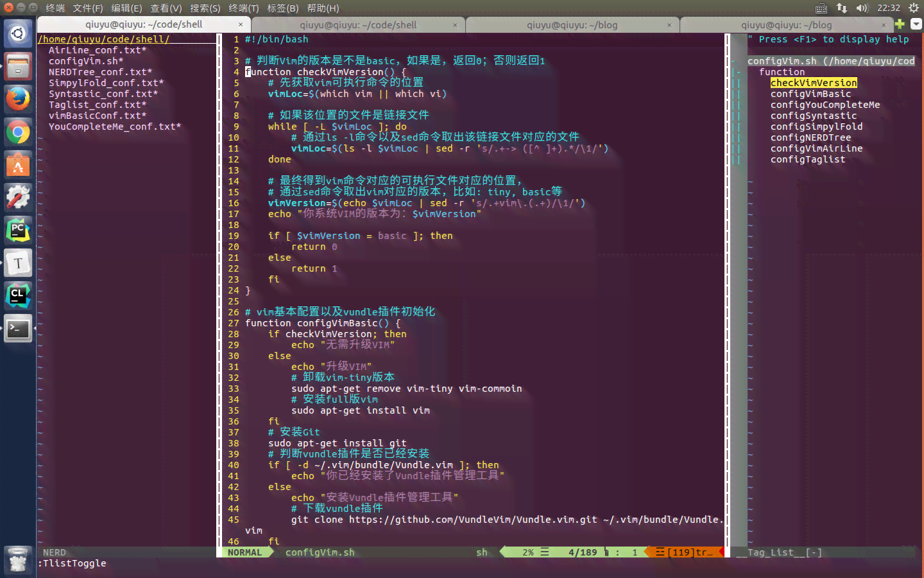Launch PyCharm from the dock
This screenshot has width=924, height=578.
pos(18,231)
